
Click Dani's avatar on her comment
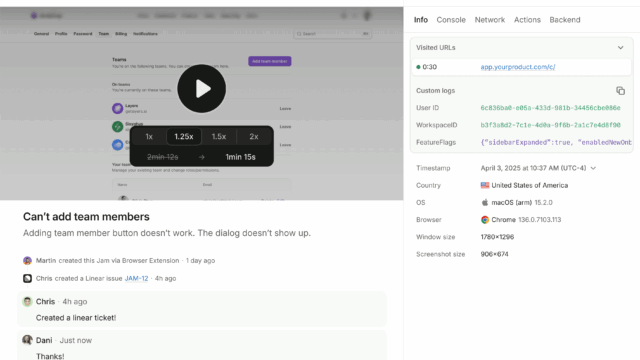pyautogui.click(x=27, y=340)
